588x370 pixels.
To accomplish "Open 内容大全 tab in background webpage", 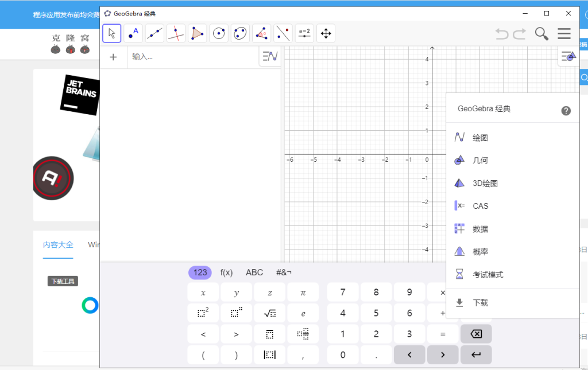I will (58, 245).
